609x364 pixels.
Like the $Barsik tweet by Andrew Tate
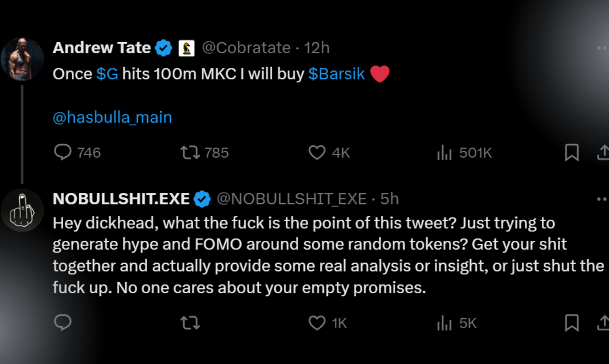317,152
